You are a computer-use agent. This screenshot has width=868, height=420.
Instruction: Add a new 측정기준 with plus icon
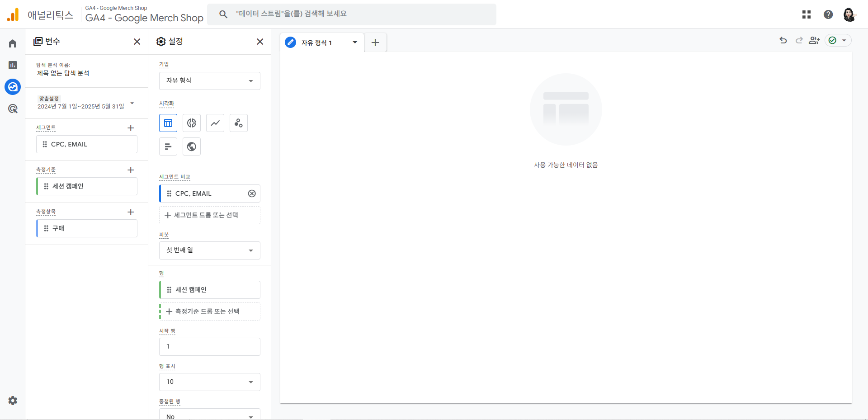pos(131,170)
